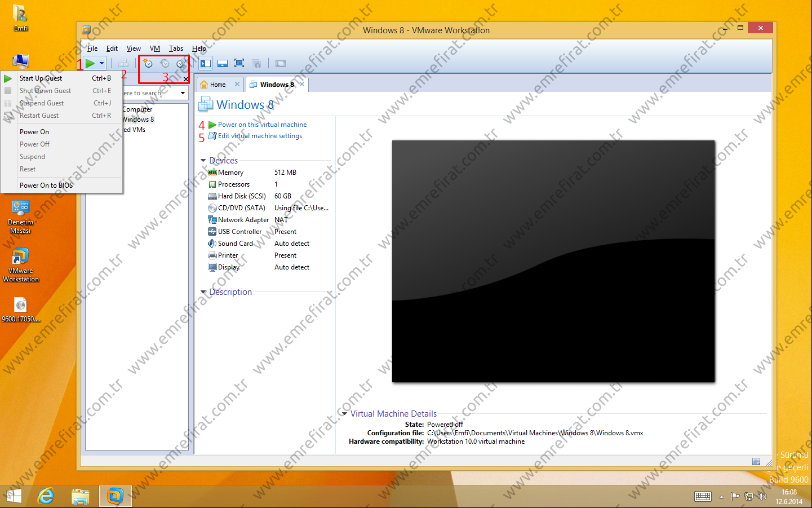The height and width of the screenshot is (508, 812).
Task: Launch Internet Explorer from the taskbar
Action: tap(46, 496)
